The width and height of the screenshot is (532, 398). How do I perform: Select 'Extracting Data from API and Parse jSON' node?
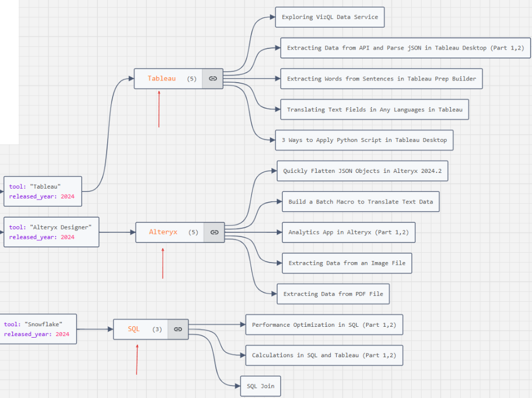pyautogui.click(x=405, y=48)
